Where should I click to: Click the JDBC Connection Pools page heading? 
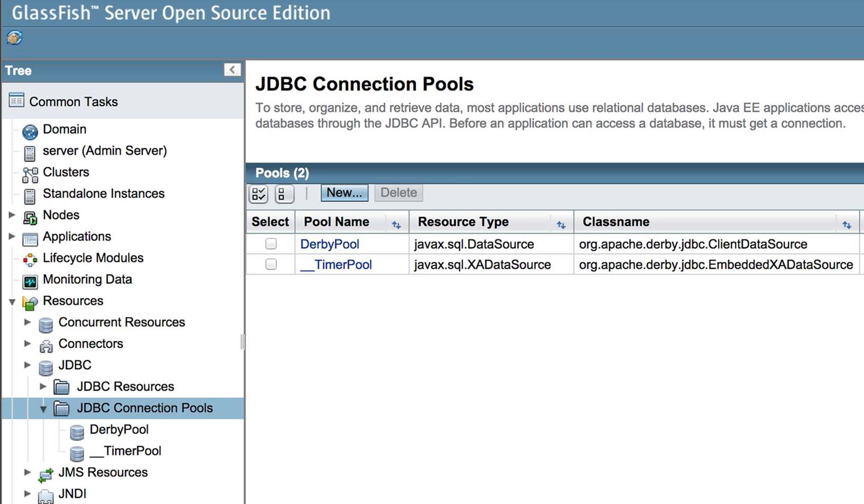pos(364,84)
